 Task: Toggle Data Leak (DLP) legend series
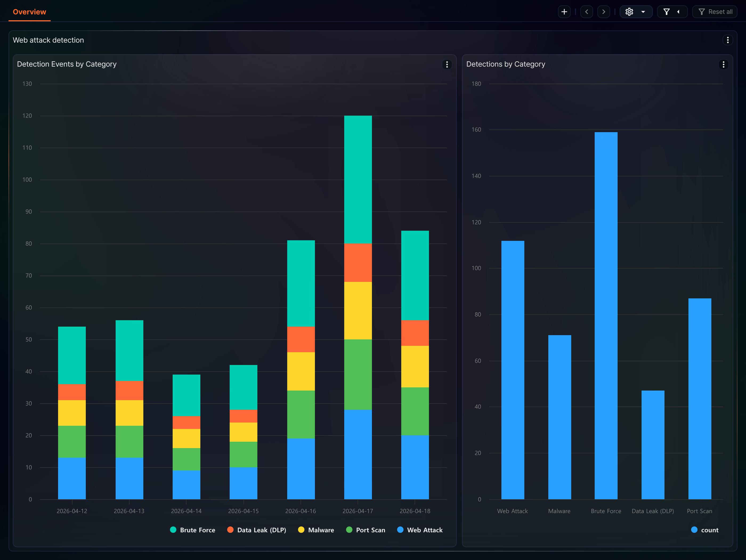click(x=257, y=530)
